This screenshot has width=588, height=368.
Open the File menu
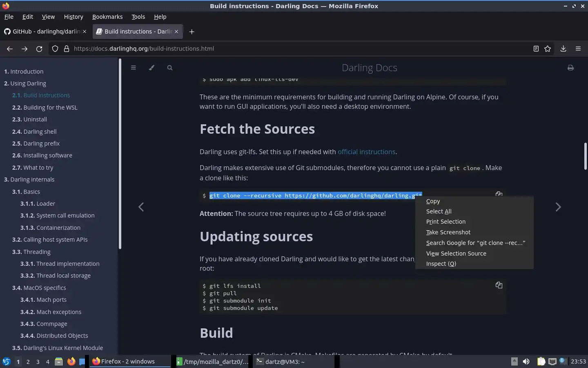pos(9,17)
